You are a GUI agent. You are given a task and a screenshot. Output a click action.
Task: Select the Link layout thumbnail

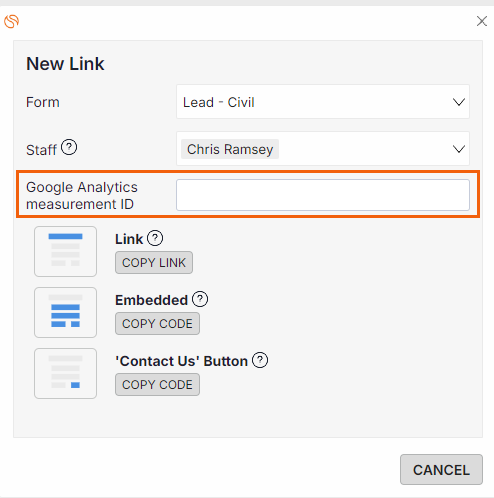point(65,251)
